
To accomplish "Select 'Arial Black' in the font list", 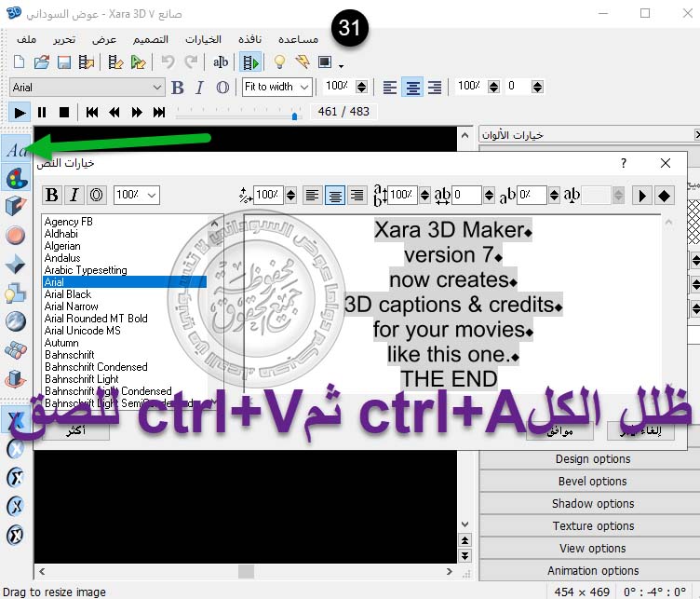I will (68, 294).
